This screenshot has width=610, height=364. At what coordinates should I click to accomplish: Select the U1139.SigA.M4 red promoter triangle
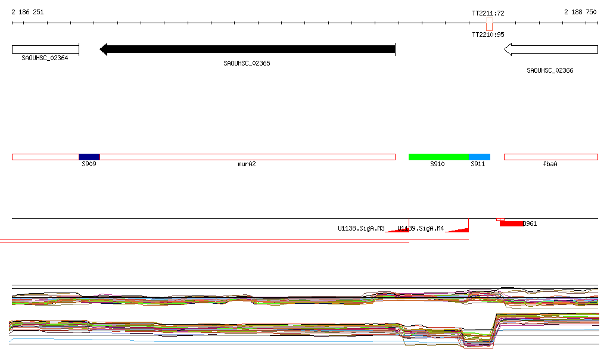coord(457,229)
